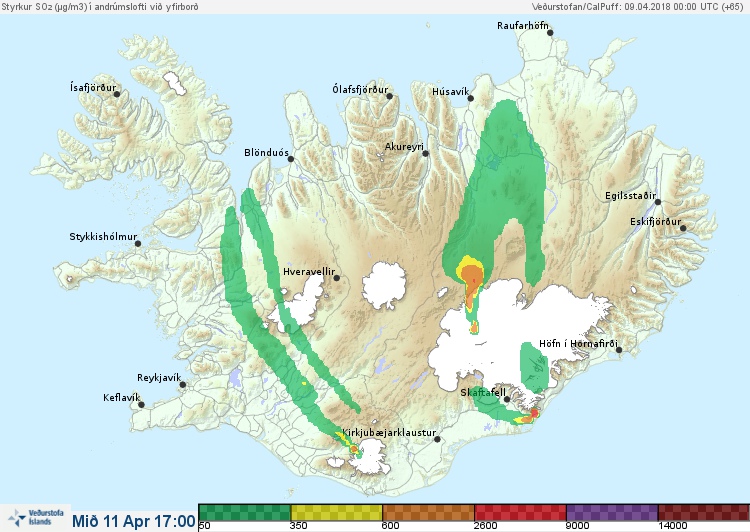Click the Skaftafell marker dot

(507, 399)
